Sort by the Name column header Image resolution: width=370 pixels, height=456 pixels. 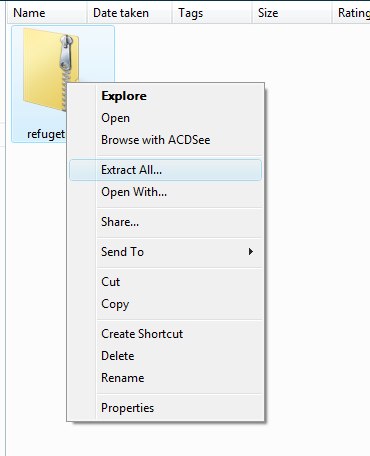pyautogui.click(x=47, y=13)
